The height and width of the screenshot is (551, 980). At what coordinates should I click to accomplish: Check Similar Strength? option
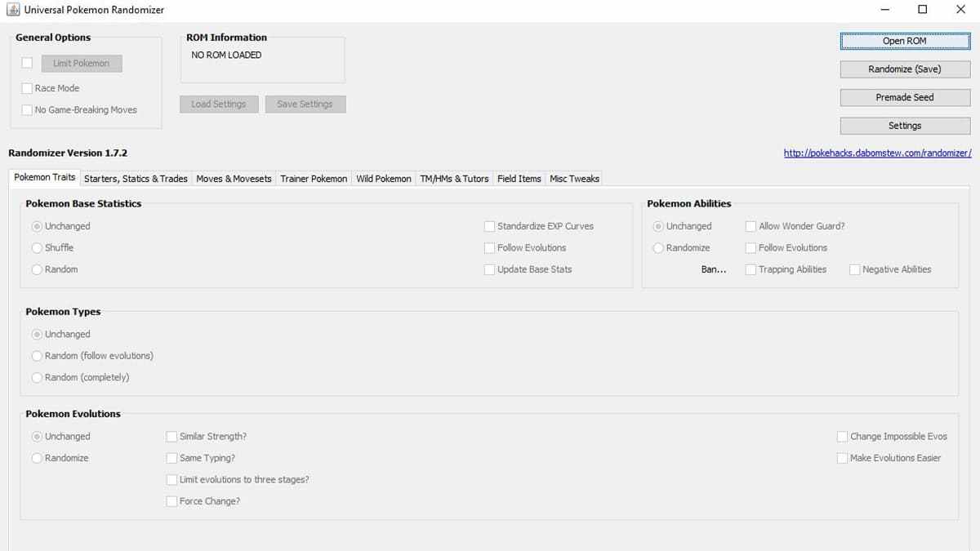tap(171, 437)
